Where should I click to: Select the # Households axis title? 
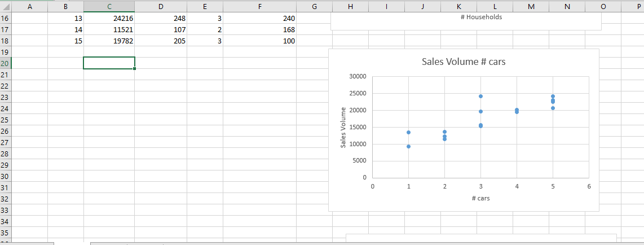point(480,17)
